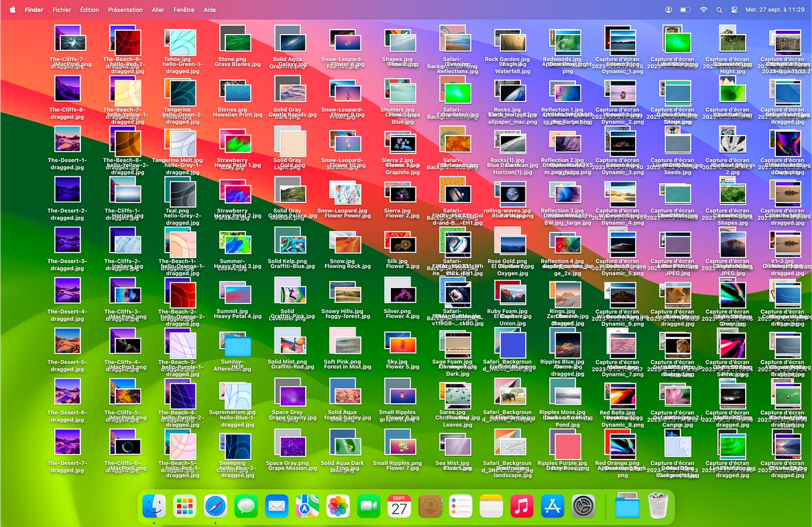Image resolution: width=812 pixels, height=527 pixels.
Task: Open Mail app in the Dock
Action: tap(277, 506)
